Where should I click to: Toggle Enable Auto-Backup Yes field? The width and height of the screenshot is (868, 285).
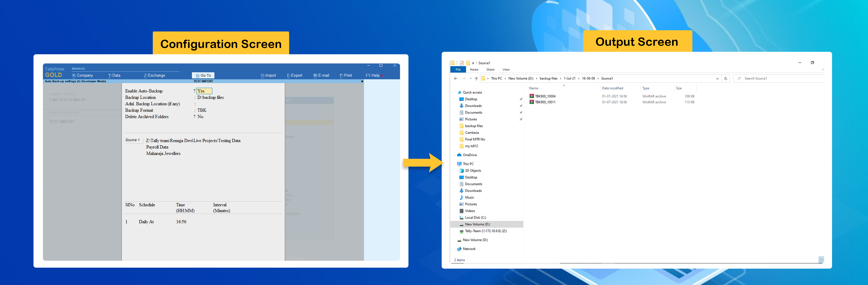(204, 91)
